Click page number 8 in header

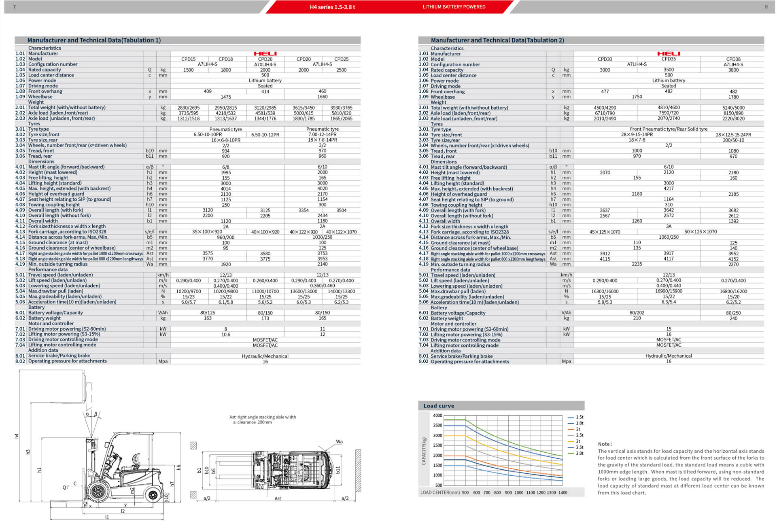pos(766,7)
